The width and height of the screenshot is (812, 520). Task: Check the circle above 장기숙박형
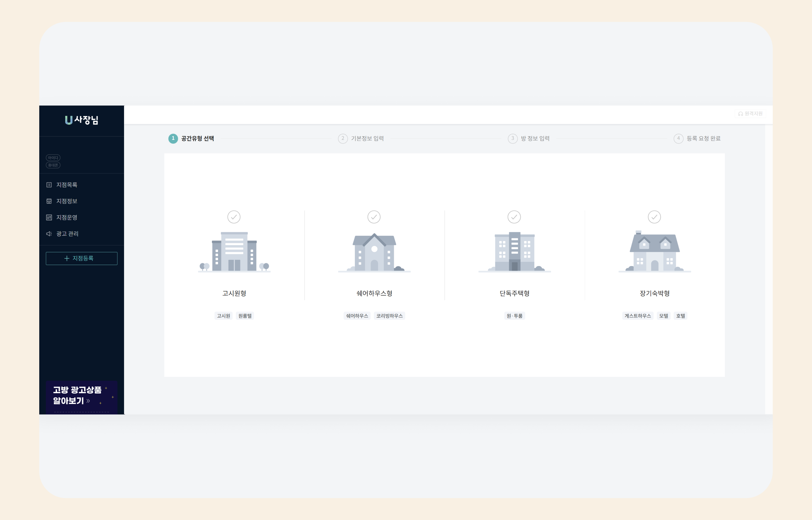[654, 217]
